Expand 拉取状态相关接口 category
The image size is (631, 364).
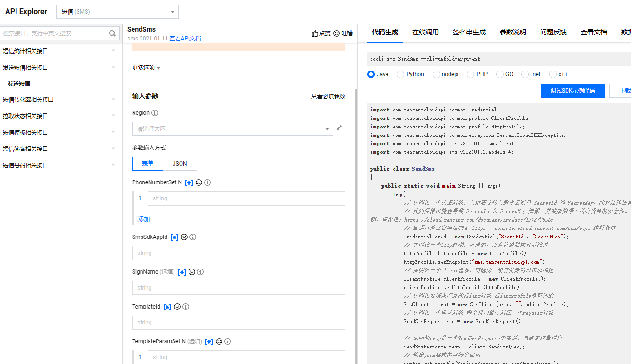(59, 116)
